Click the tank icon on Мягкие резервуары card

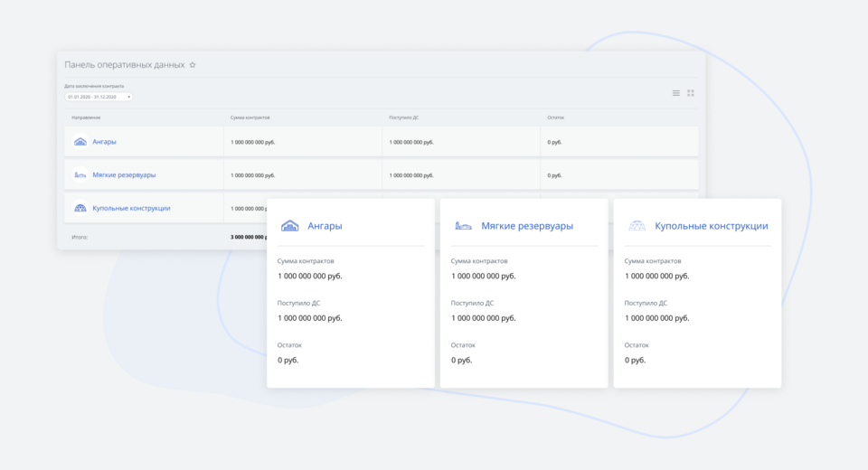(x=463, y=226)
